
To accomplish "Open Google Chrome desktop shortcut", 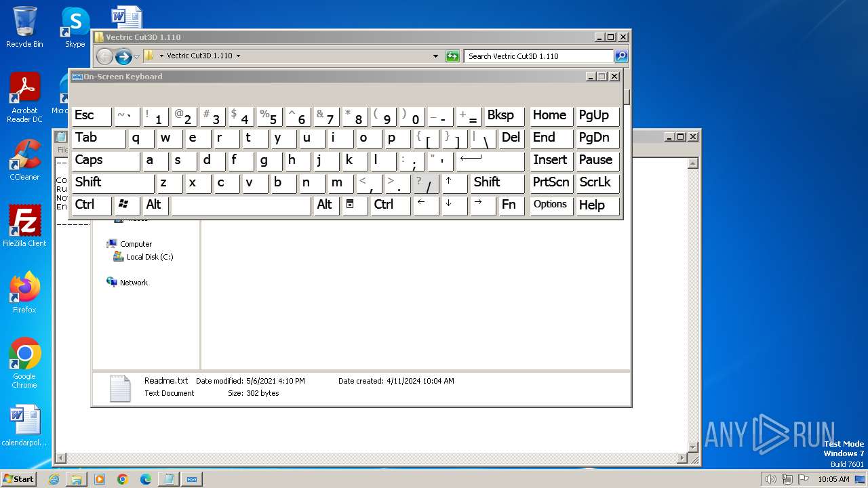I will pyautogui.click(x=24, y=363).
